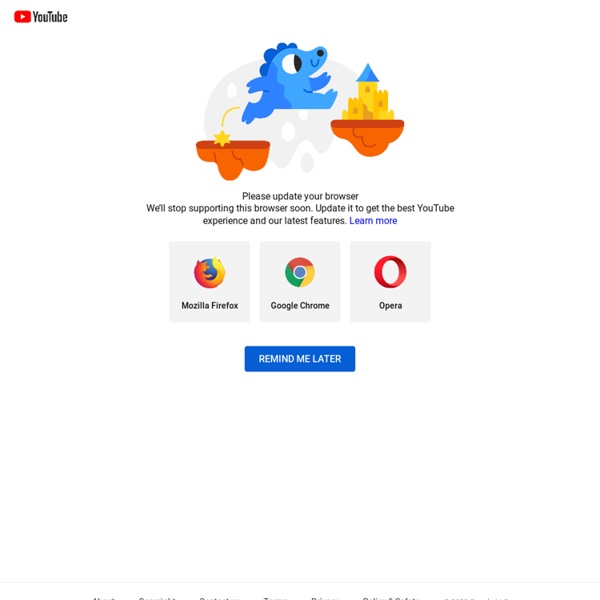Click the REMIND ME LATER button
600x600 pixels.
pyautogui.click(x=300, y=359)
